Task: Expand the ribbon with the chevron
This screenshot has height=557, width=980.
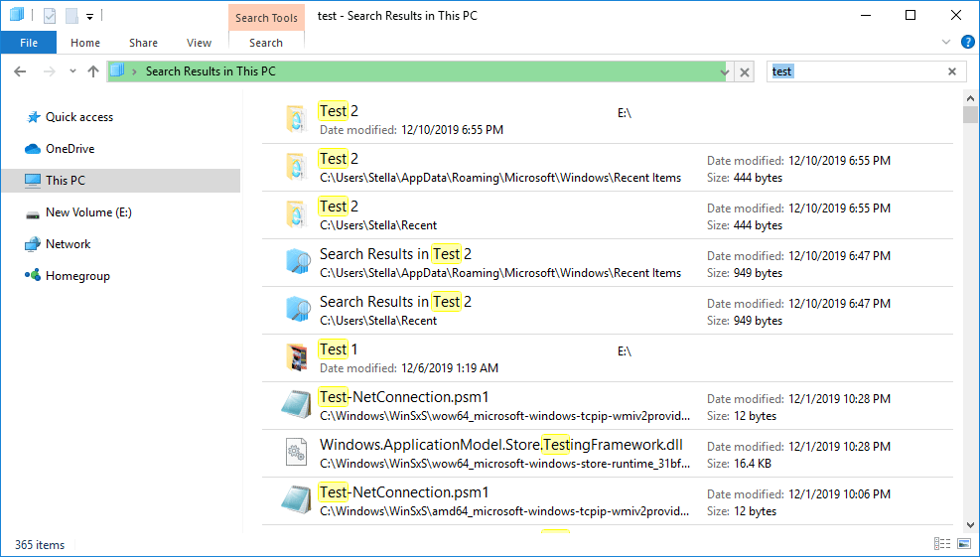Action: click(946, 42)
